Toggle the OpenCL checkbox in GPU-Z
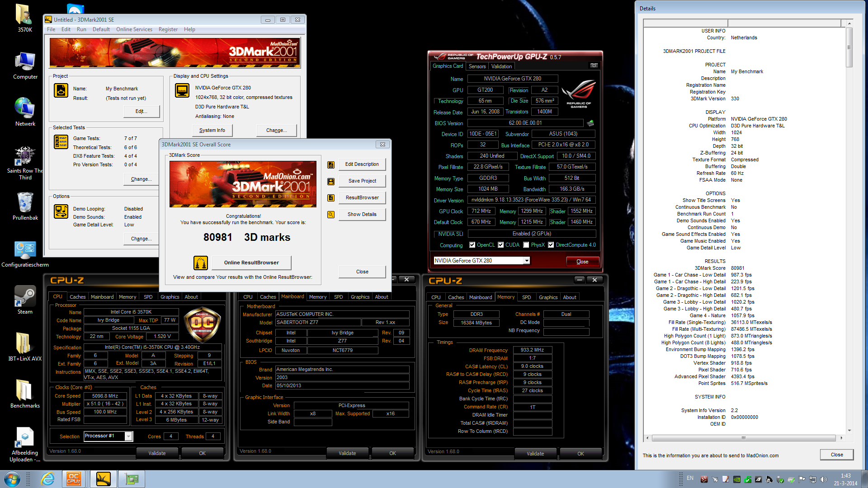868x488 pixels. click(472, 245)
